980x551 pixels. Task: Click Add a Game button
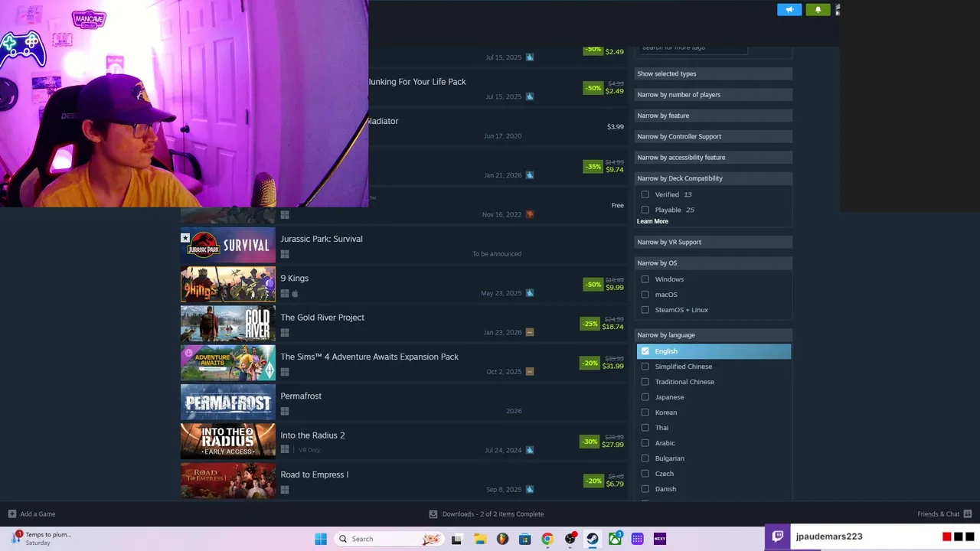(31, 514)
